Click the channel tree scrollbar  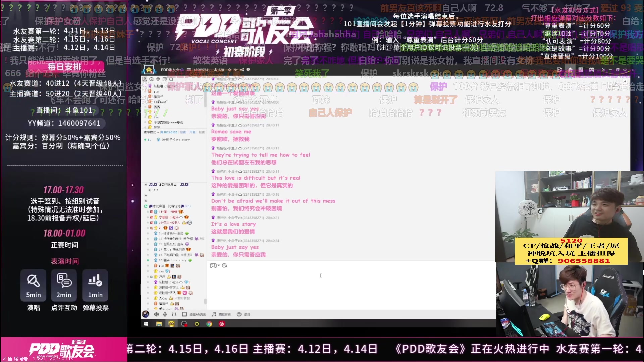pyautogui.click(x=205, y=301)
